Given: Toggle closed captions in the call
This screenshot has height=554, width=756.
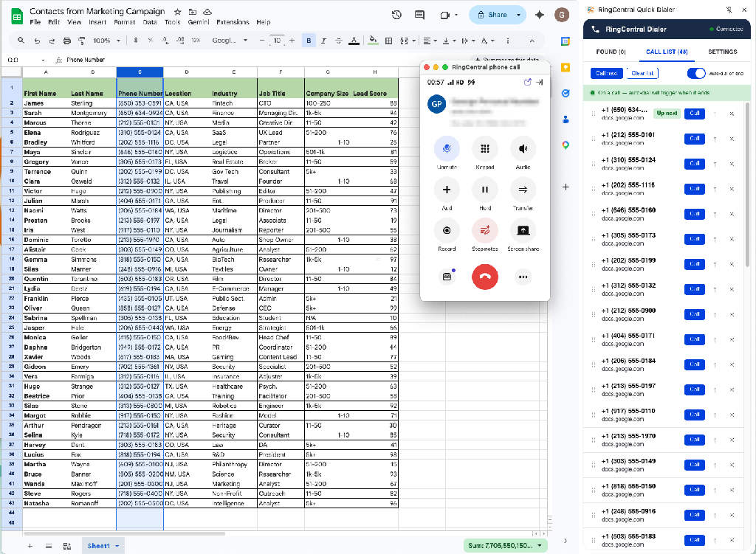Looking at the screenshot, I should (x=447, y=277).
